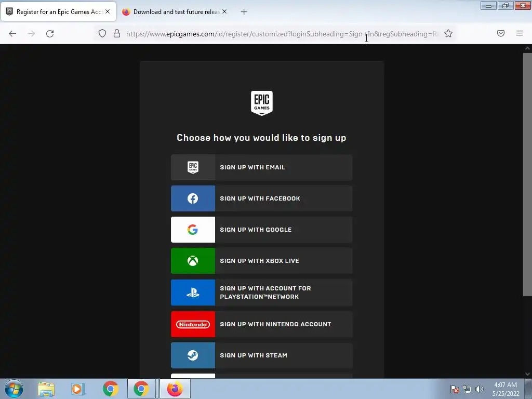Click the browser forward arrow
532x399 pixels.
(x=31, y=34)
